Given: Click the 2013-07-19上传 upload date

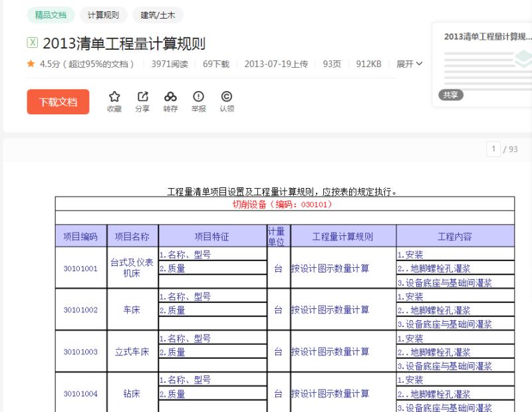Looking at the screenshot, I should click(276, 64).
